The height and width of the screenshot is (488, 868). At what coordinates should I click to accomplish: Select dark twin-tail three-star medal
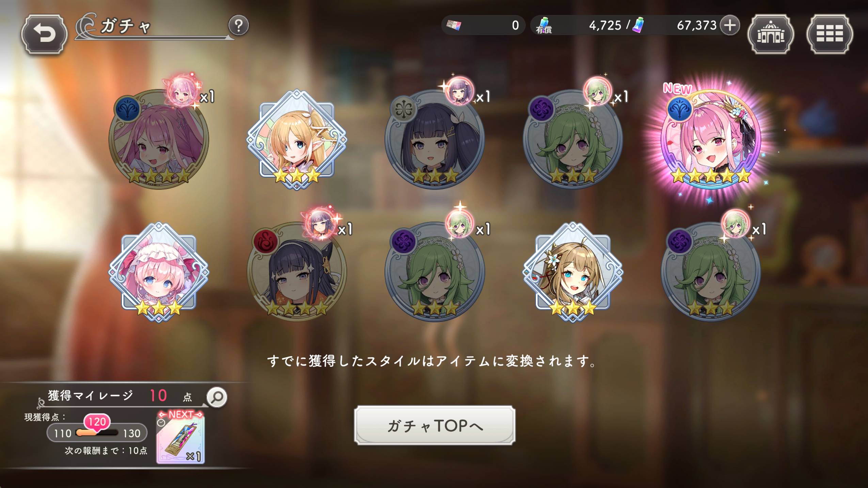[435, 140]
